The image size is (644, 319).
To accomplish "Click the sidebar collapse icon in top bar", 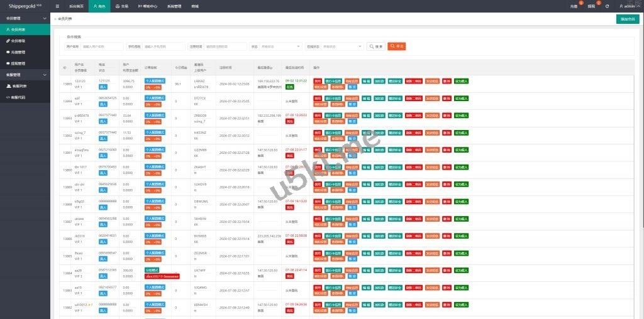I will [x=57, y=6].
